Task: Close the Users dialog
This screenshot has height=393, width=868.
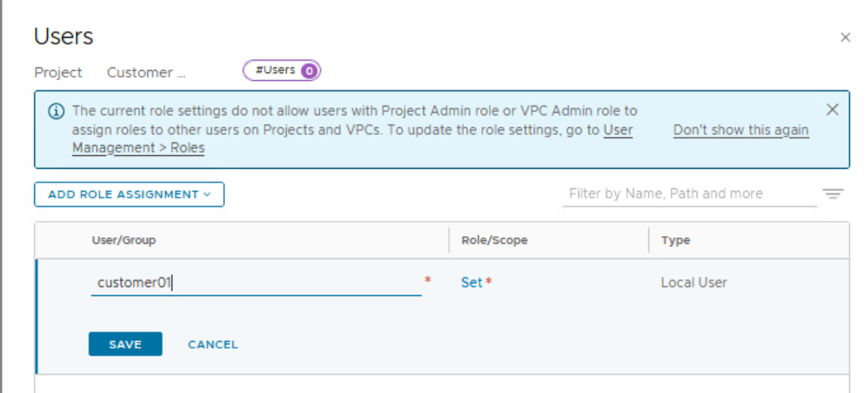Action: (x=845, y=38)
